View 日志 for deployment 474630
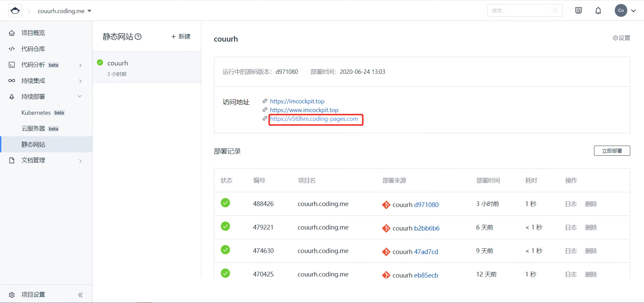 tap(571, 251)
